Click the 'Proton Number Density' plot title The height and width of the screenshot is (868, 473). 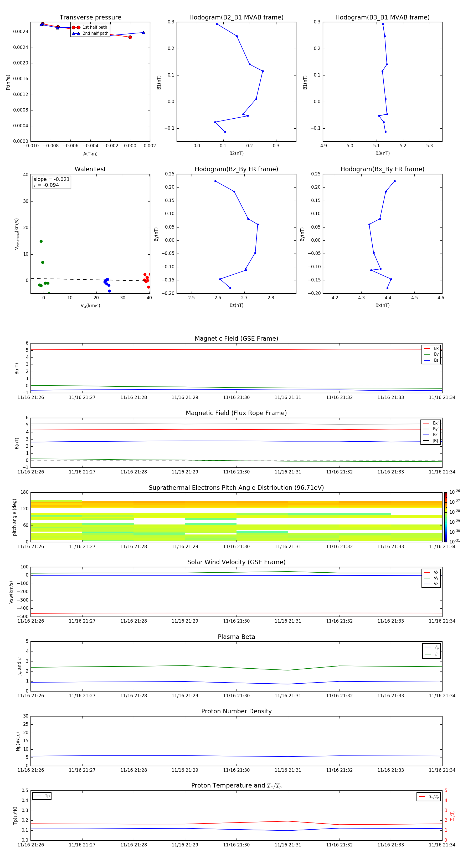click(x=236, y=711)
